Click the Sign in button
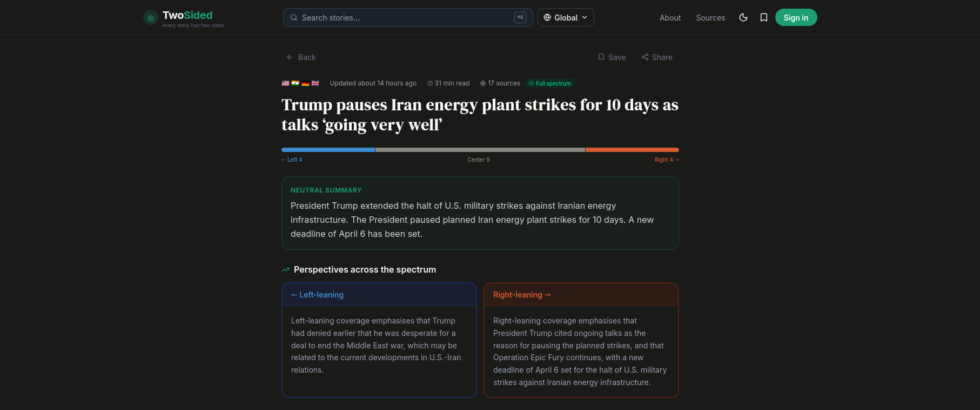 pos(796,17)
